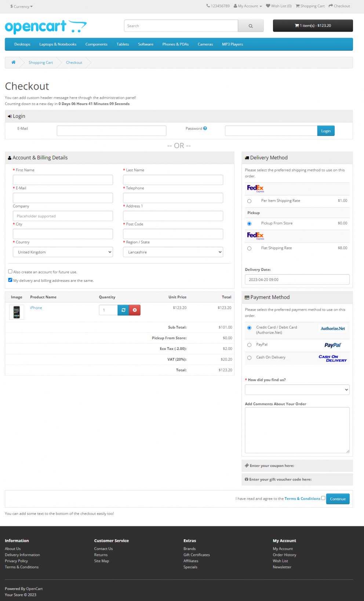Open the How did you find us dropdown
The image size is (364, 601).
pos(297,390)
